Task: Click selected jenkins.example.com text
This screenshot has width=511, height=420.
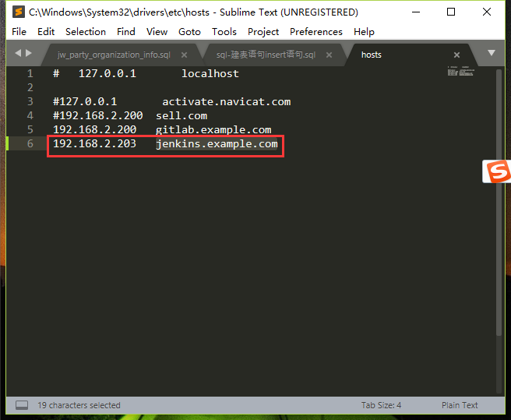Action: point(217,144)
